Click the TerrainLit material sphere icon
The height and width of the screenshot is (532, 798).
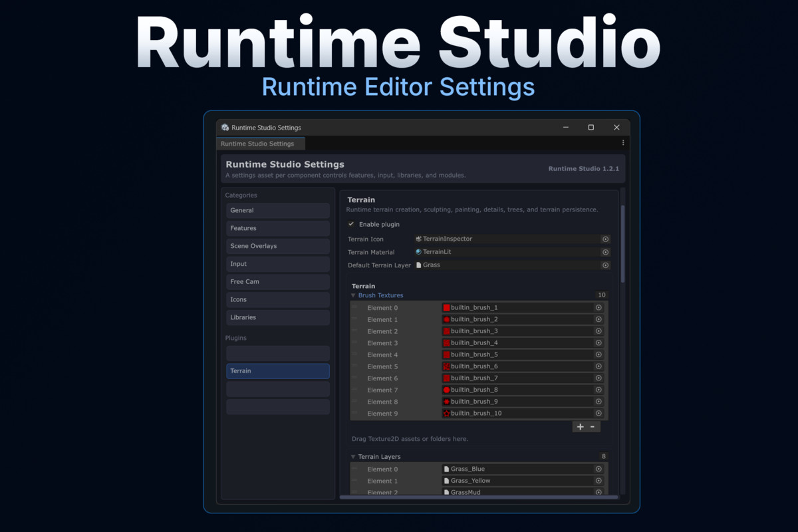(x=419, y=252)
